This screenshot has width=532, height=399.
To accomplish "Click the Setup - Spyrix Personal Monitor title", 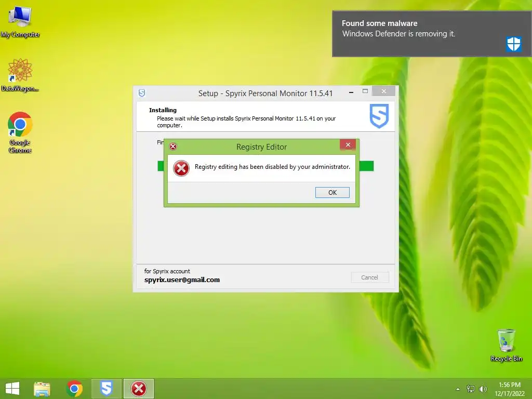I will pos(265,94).
